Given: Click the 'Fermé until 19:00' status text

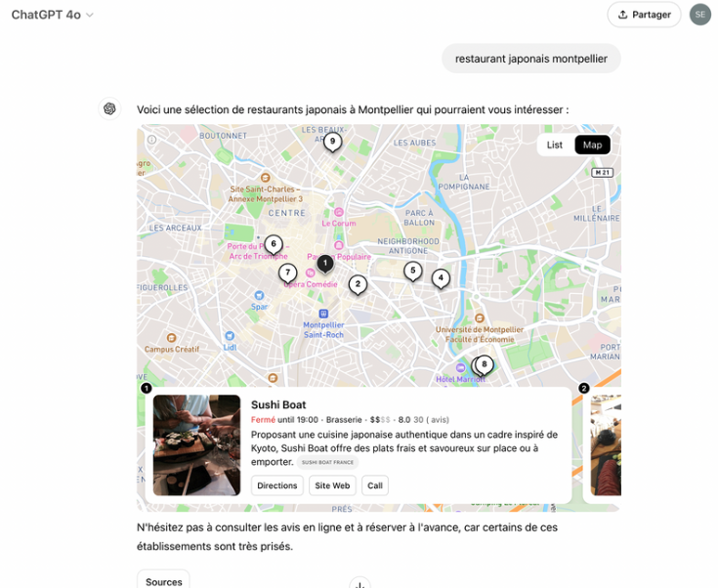Looking at the screenshot, I should click(284, 420).
